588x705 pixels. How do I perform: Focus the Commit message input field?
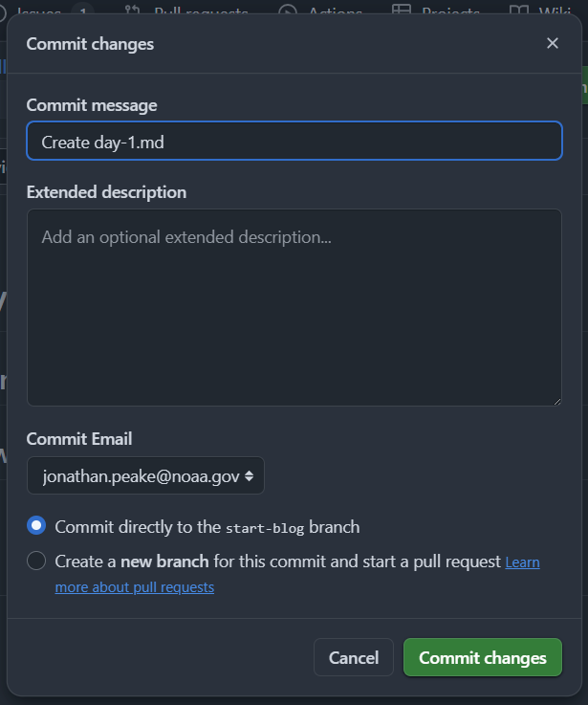click(x=294, y=141)
